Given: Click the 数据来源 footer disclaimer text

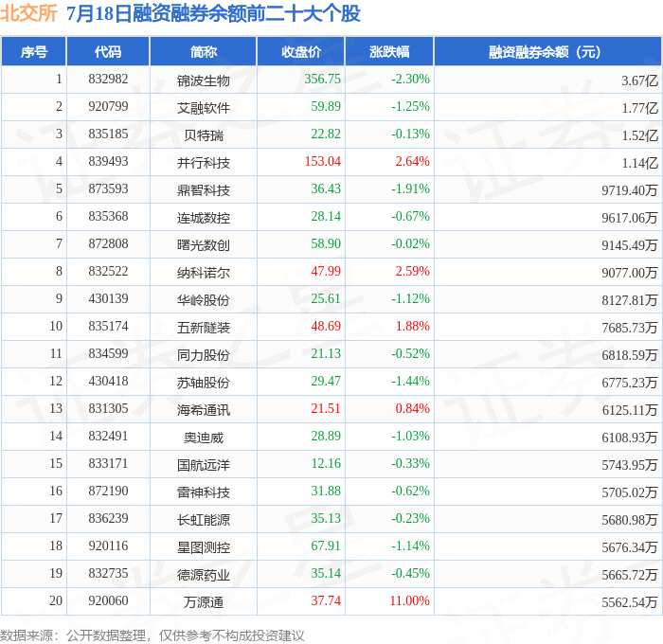Looking at the screenshot, I should [152, 635].
